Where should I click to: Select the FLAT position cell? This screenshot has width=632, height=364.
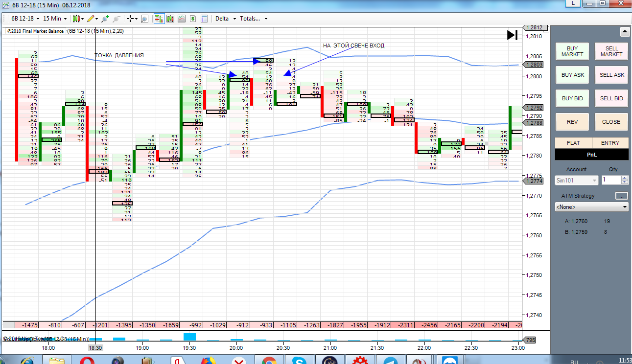tap(573, 143)
